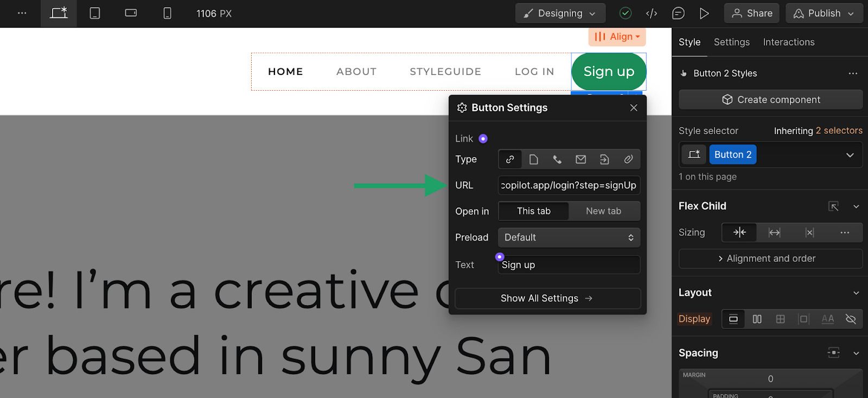Choose the email link type icon
This screenshot has width=868, height=398.
tap(580, 159)
